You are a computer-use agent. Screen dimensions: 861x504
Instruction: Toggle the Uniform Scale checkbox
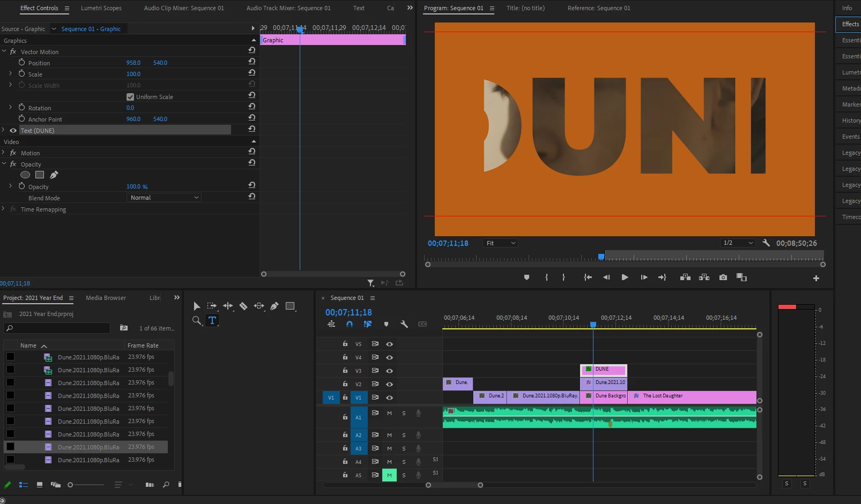(x=130, y=97)
